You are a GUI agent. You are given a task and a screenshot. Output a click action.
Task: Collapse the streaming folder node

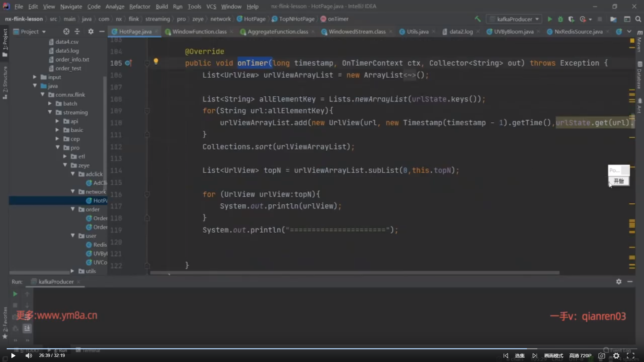[x=50, y=112]
